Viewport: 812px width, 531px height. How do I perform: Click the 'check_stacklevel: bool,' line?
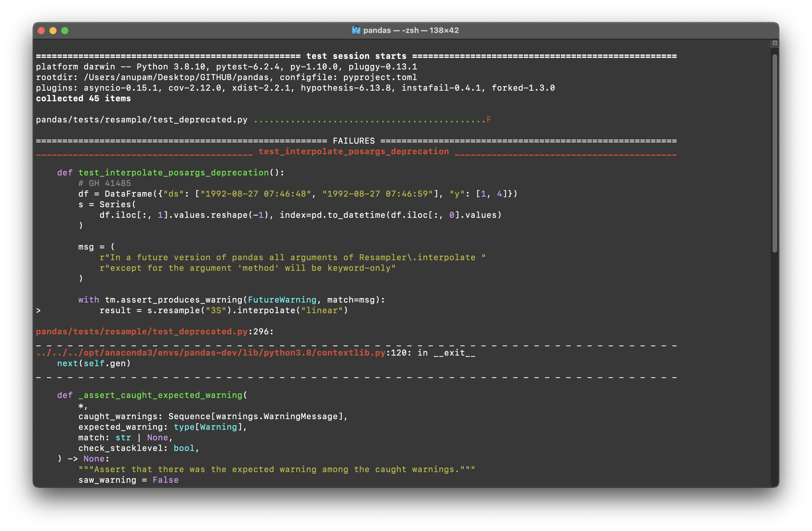tap(139, 448)
